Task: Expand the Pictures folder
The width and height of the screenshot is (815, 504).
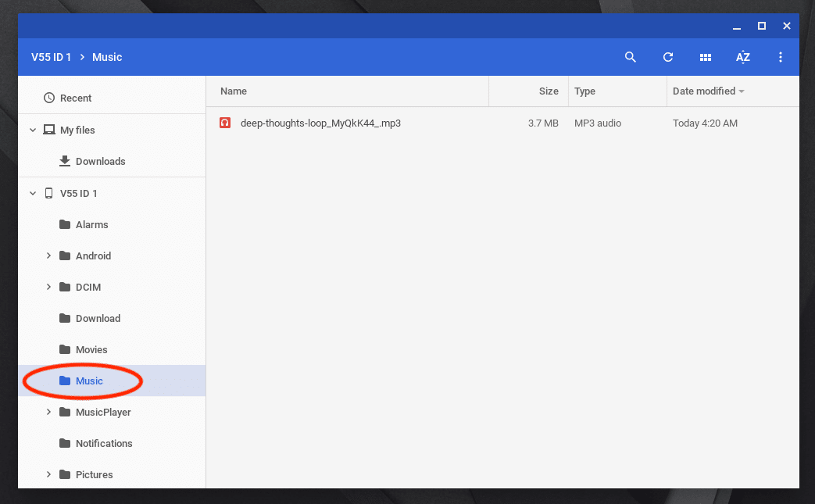Action: (48, 474)
